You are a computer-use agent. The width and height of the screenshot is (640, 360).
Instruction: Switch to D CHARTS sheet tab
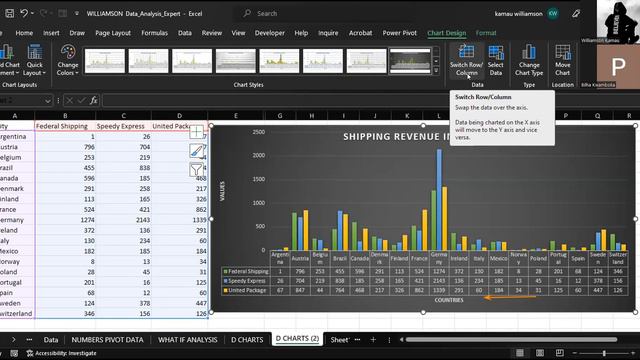coord(247,340)
